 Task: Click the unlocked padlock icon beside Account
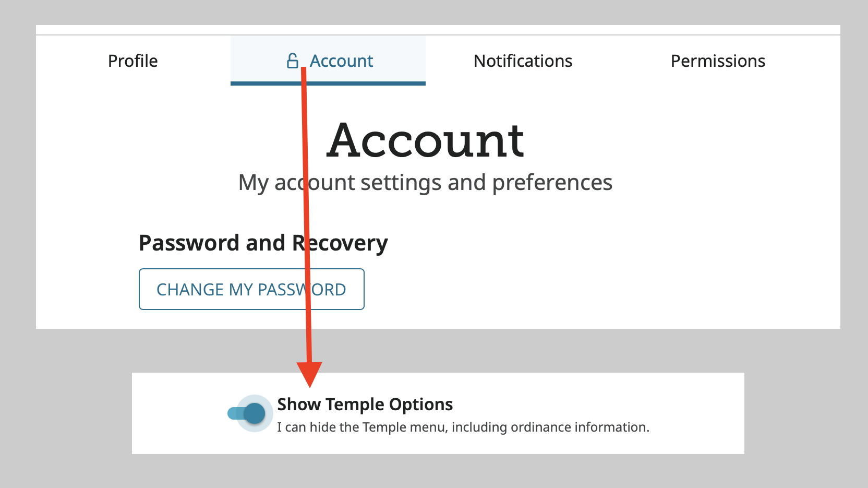tap(293, 61)
